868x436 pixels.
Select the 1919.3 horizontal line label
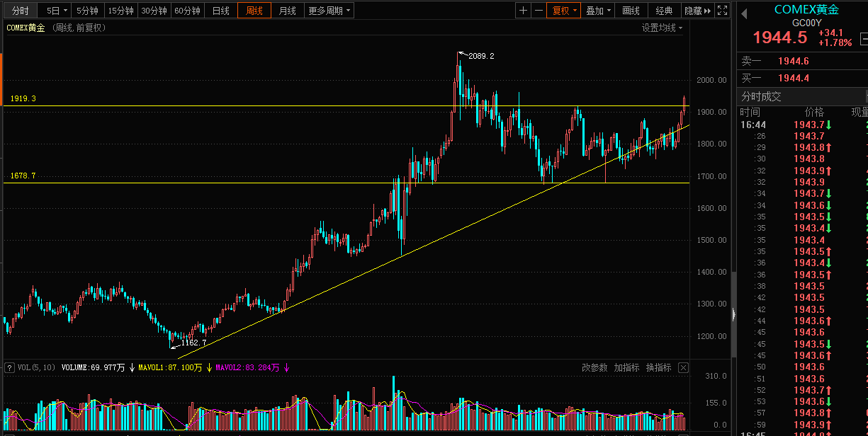(23, 99)
